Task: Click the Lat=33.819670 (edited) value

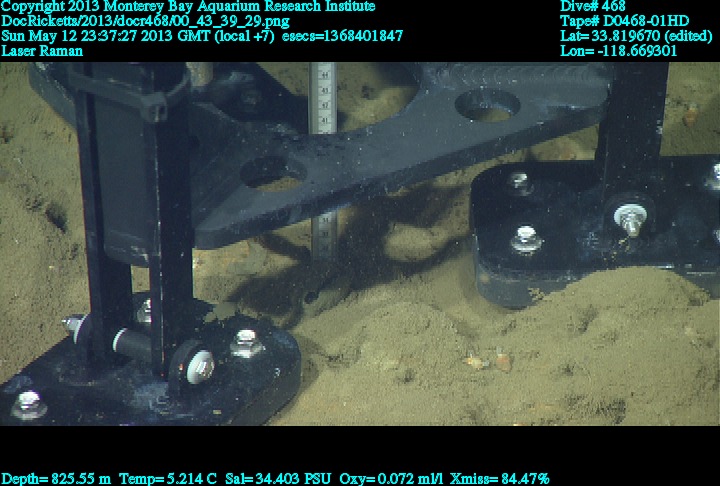Action: tap(636, 36)
